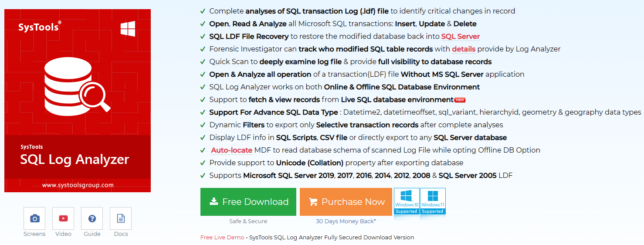This screenshot has width=644, height=245.
Task: Open the Screens camera icon
Action: pyautogui.click(x=34, y=218)
